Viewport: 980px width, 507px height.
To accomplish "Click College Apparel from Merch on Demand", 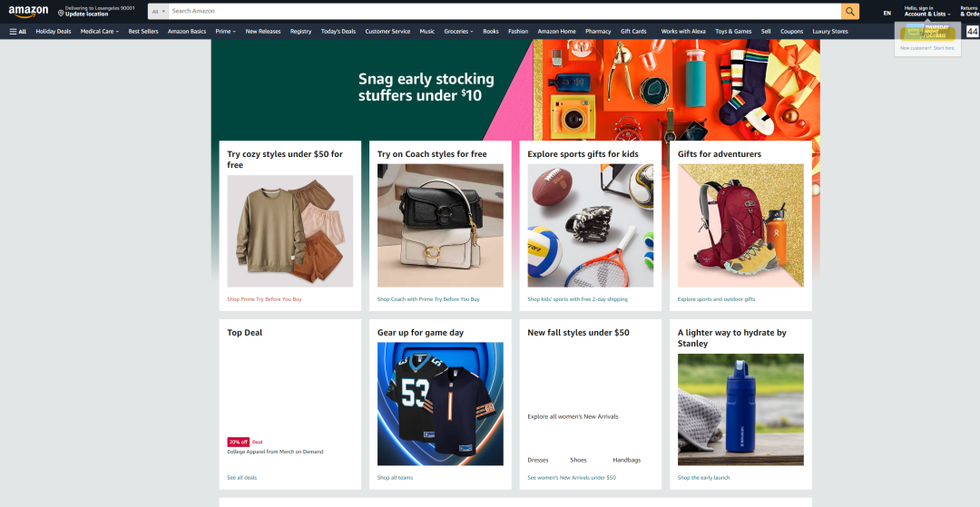I will (x=275, y=452).
